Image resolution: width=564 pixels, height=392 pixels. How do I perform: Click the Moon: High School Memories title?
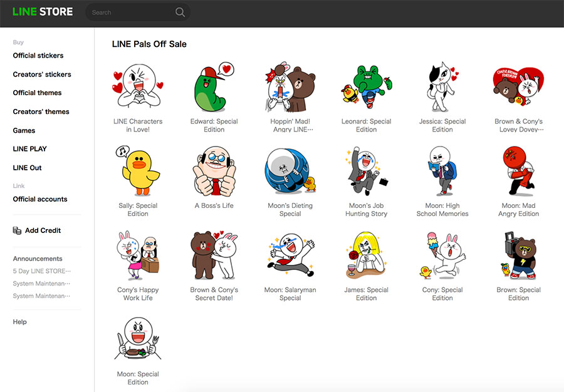pos(442,210)
